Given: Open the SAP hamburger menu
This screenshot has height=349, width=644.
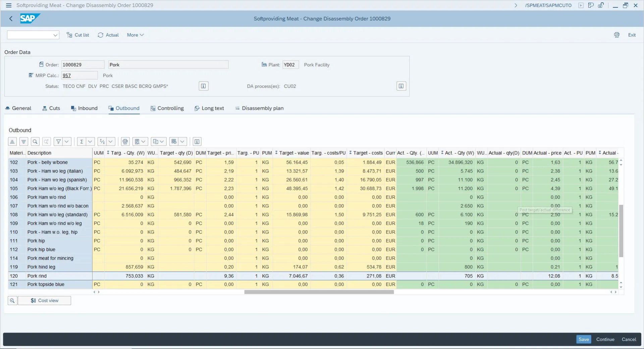Looking at the screenshot, I should tap(9, 5).
